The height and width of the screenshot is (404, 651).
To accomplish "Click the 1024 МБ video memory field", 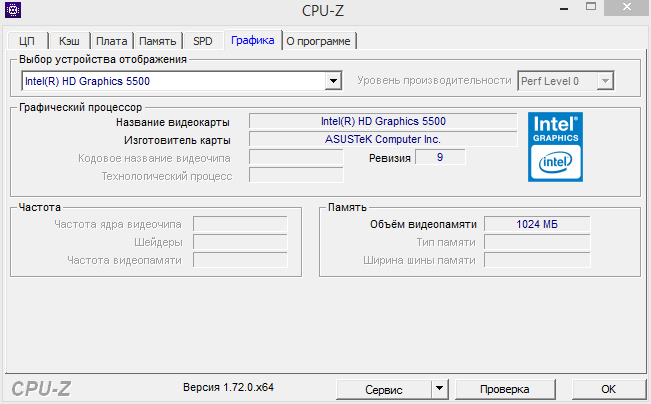I will click(x=537, y=224).
